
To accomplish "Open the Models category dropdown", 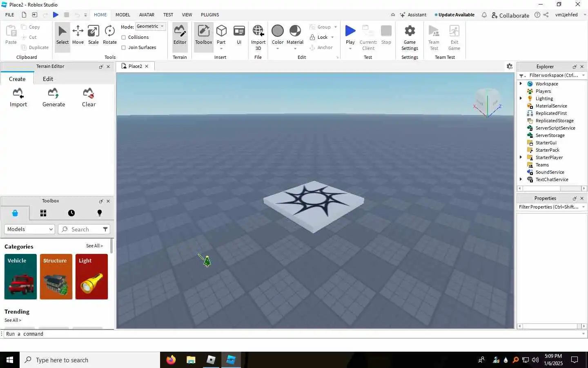I will pos(29,229).
